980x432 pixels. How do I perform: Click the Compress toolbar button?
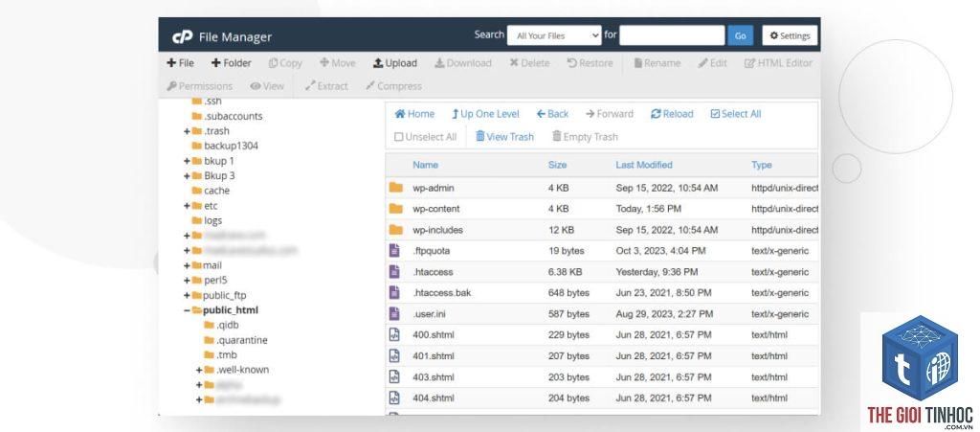393,86
